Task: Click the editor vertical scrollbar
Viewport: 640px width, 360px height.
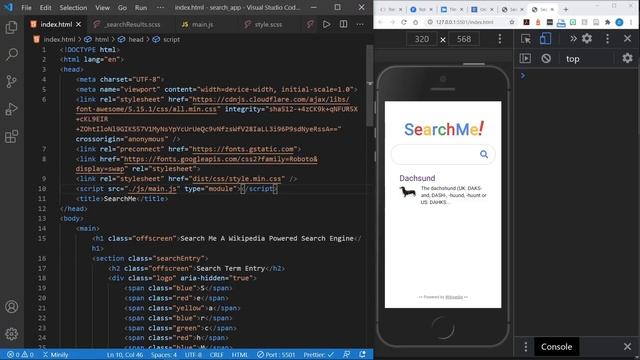Action: tap(369, 86)
